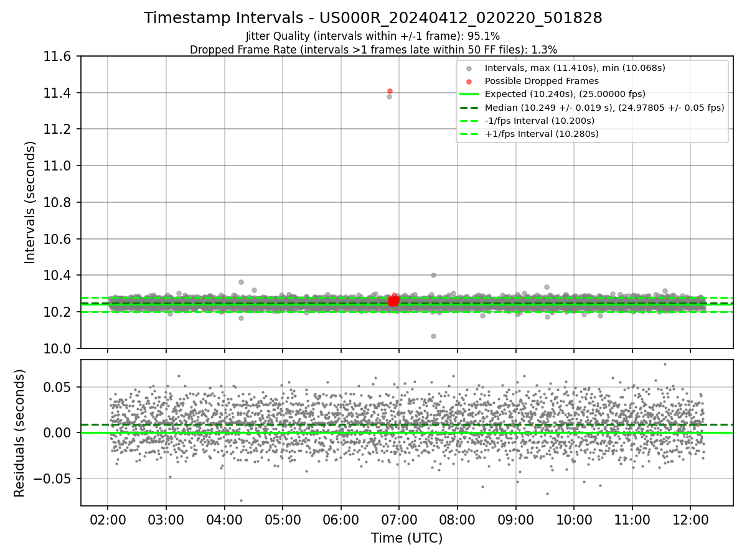
Task: Click the red dropped-frame cluster near 07:00
Action: 393,301
